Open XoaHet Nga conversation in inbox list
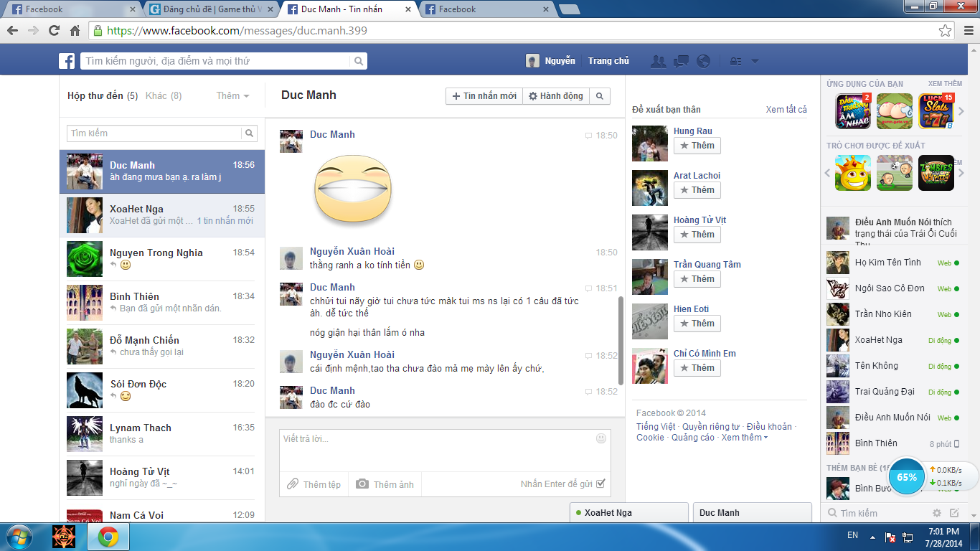 pyautogui.click(x=162, y=215)
